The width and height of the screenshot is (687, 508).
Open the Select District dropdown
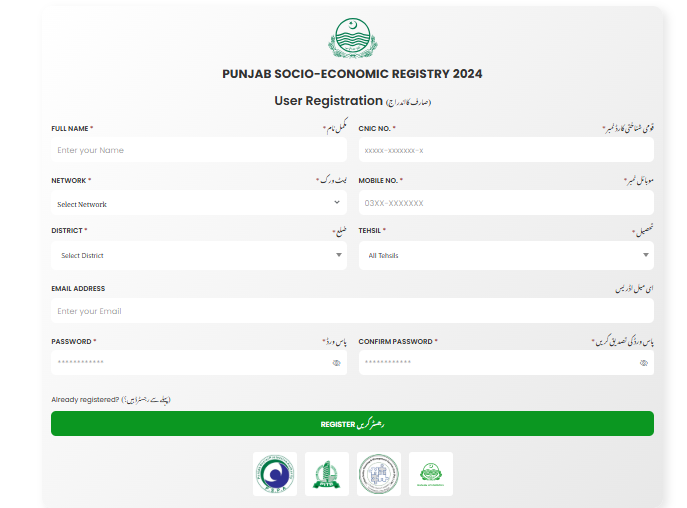(x=199, y=255)
